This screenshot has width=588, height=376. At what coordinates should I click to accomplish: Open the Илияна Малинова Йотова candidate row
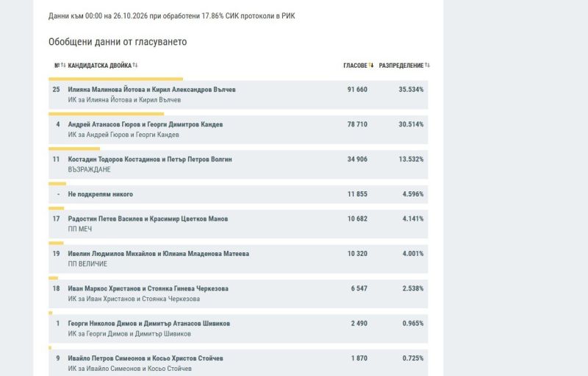coord(238,95)
